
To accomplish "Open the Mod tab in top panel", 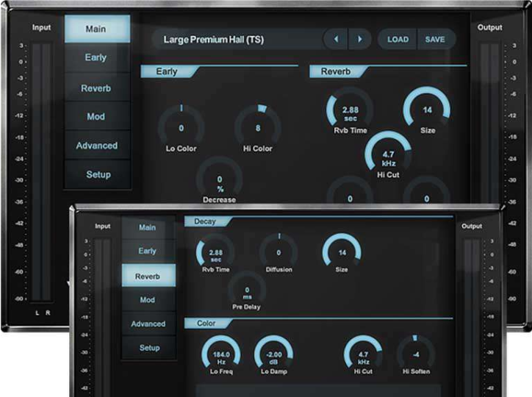I will click(96, 116).
